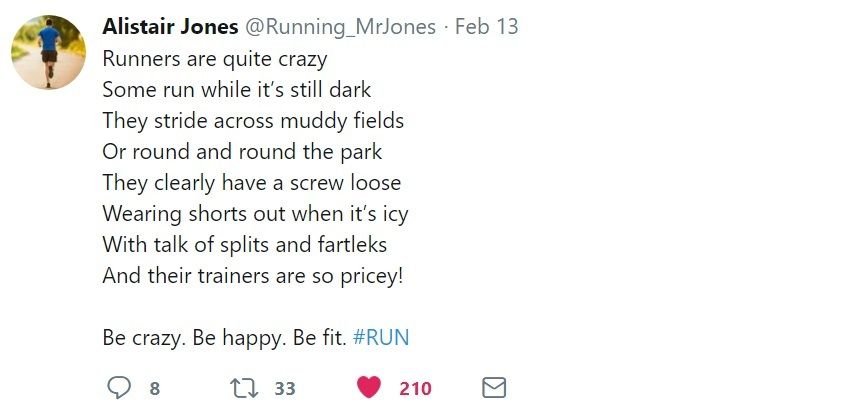This screenshot has width=857, height=408.
Task: Click the line "They clearly have a screw loose"
Action: click(252, 182)
